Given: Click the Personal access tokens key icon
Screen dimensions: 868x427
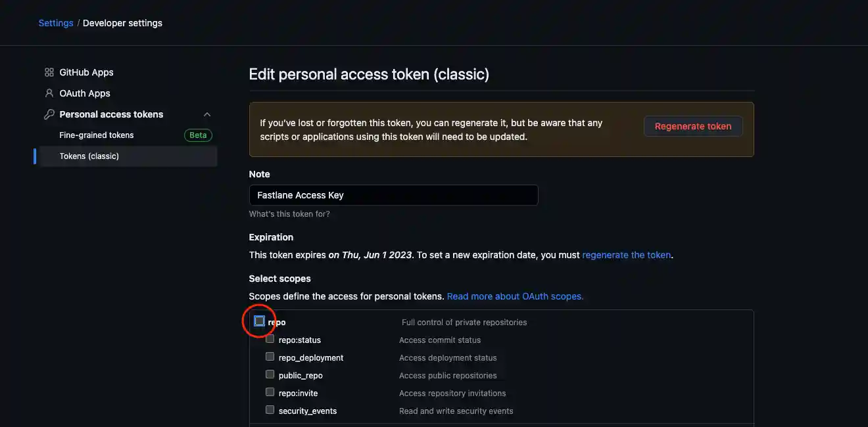Looking at the screenshot, I should coord(48,114).
